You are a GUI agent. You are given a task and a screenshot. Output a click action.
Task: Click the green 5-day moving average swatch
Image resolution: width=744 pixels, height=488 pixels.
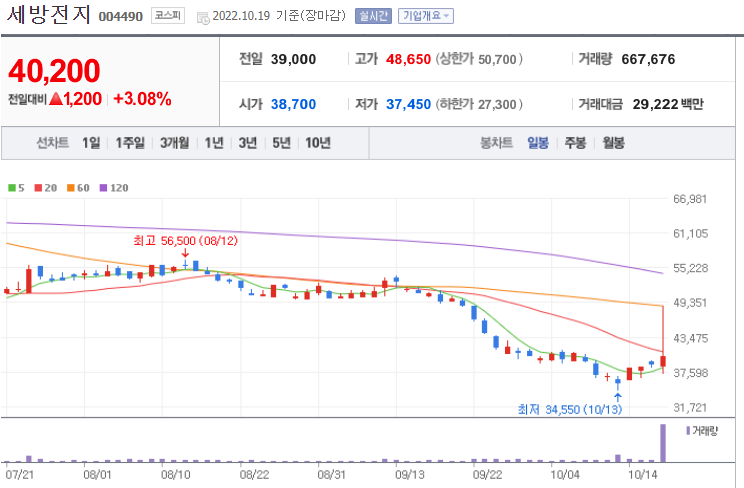12,188
